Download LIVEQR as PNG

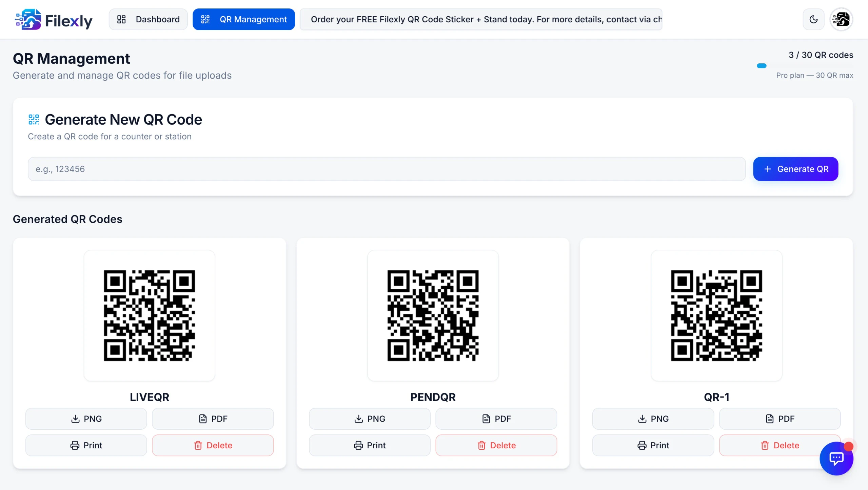click(86, 418)
